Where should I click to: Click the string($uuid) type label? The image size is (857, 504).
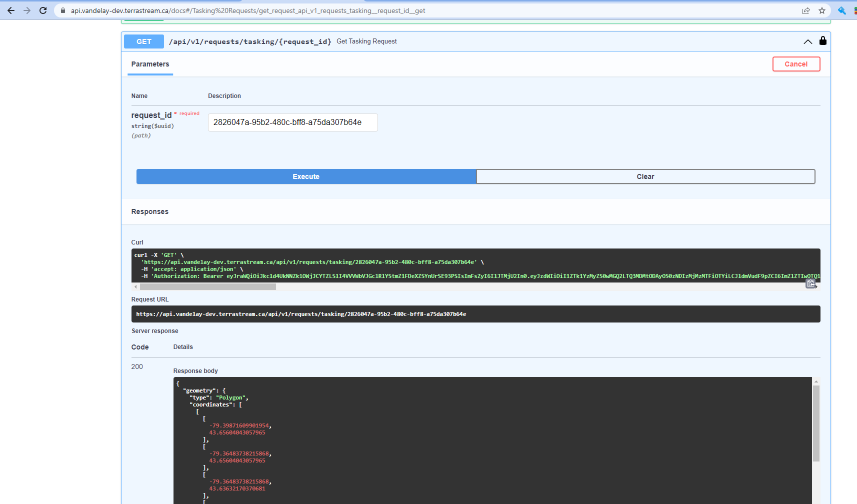click(152, 126)
